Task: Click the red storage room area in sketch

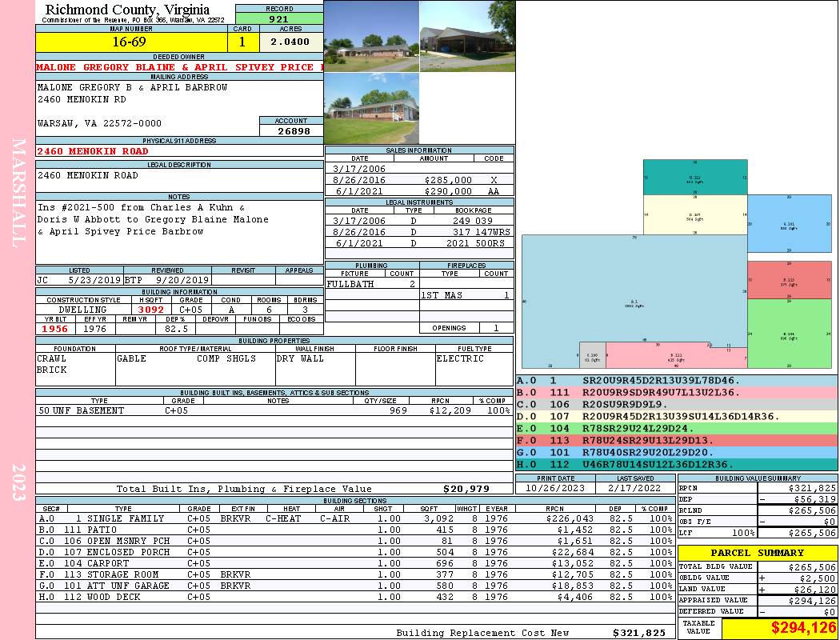Action: coord(789,280)
